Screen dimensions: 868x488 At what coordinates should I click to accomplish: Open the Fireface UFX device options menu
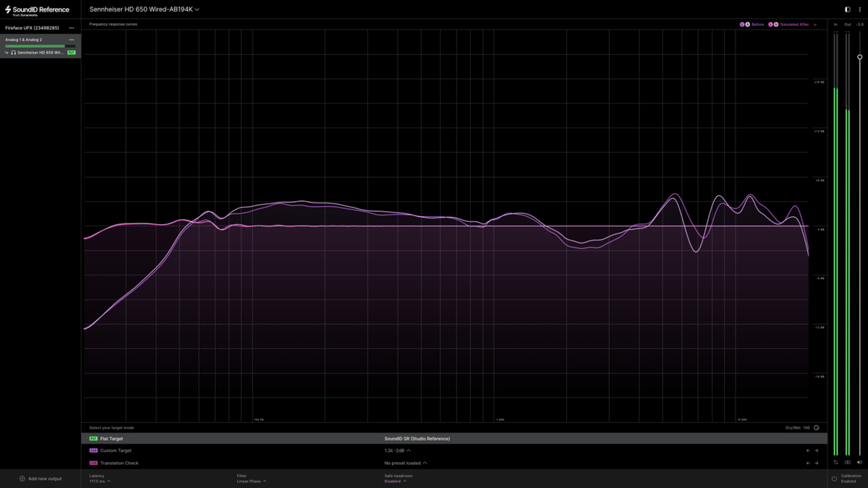pos(72,28)
